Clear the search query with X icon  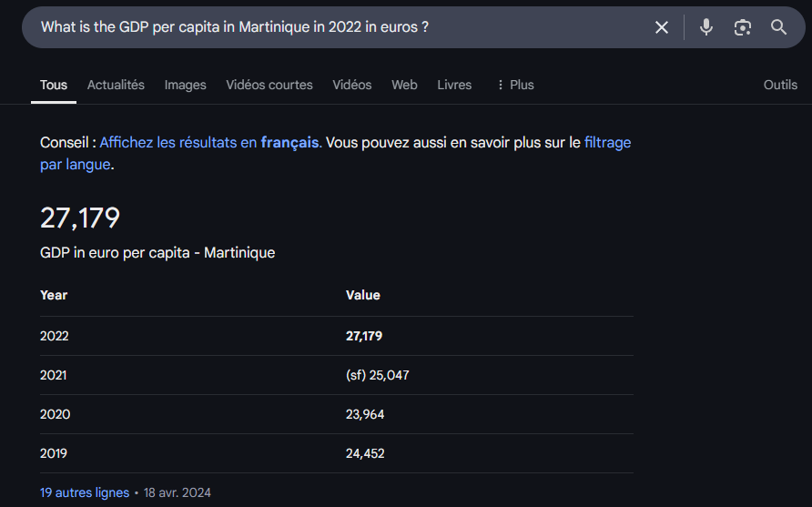point(661,27)
